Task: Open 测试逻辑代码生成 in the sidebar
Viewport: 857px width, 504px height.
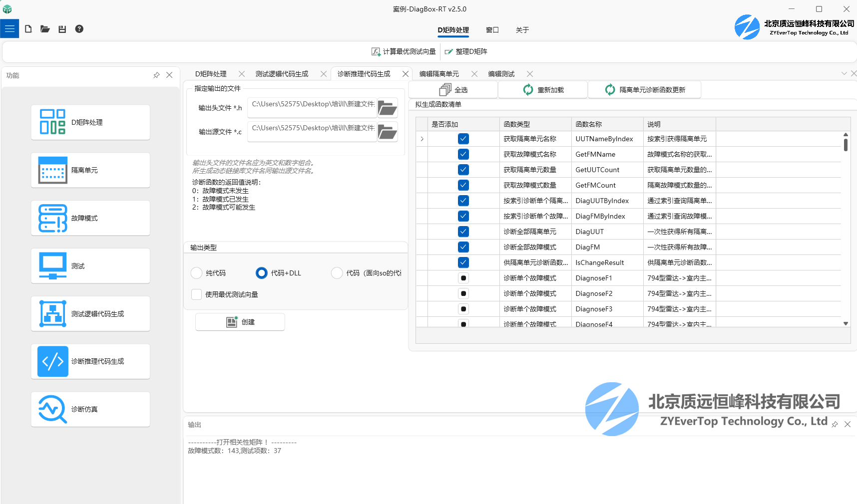Action: coord(90,314)
